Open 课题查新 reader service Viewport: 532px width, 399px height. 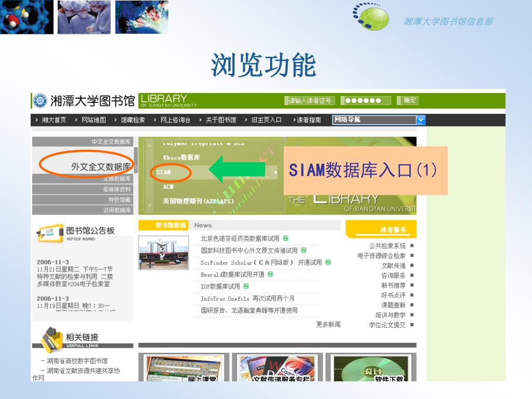click(394, 305)
